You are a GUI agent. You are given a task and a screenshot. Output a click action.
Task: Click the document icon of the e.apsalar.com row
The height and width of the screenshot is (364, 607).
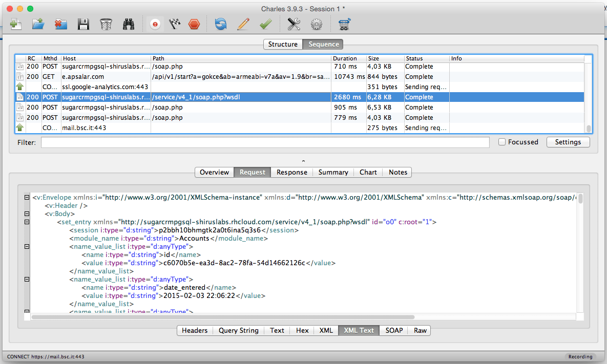coord(20,77)
